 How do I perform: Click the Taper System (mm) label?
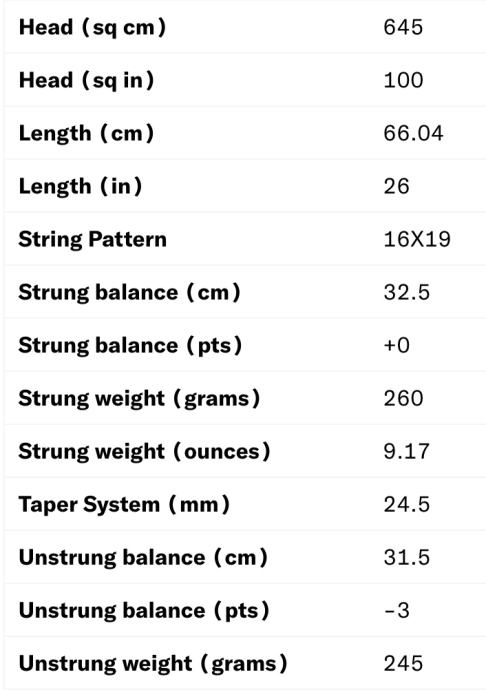coord(124,505)
